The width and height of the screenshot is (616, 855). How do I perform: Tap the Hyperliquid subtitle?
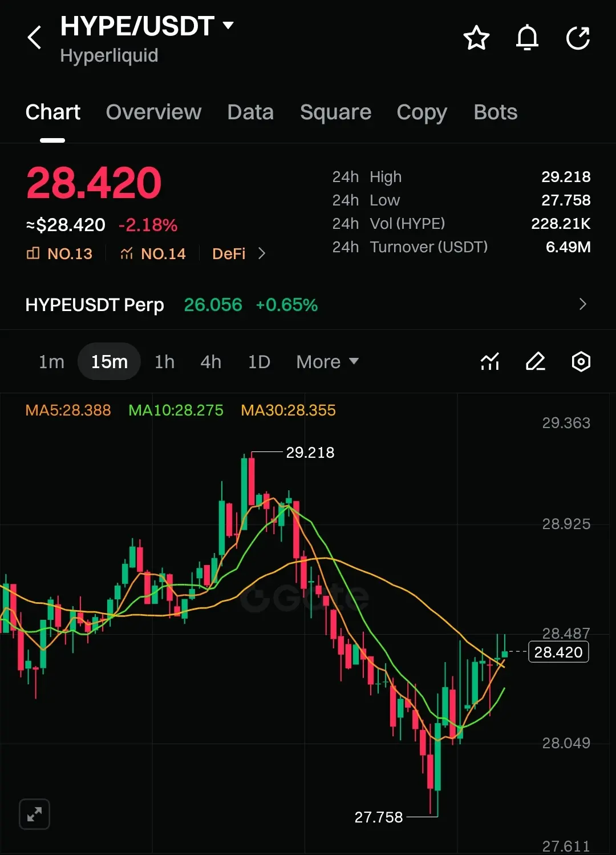tap(109, 55)
